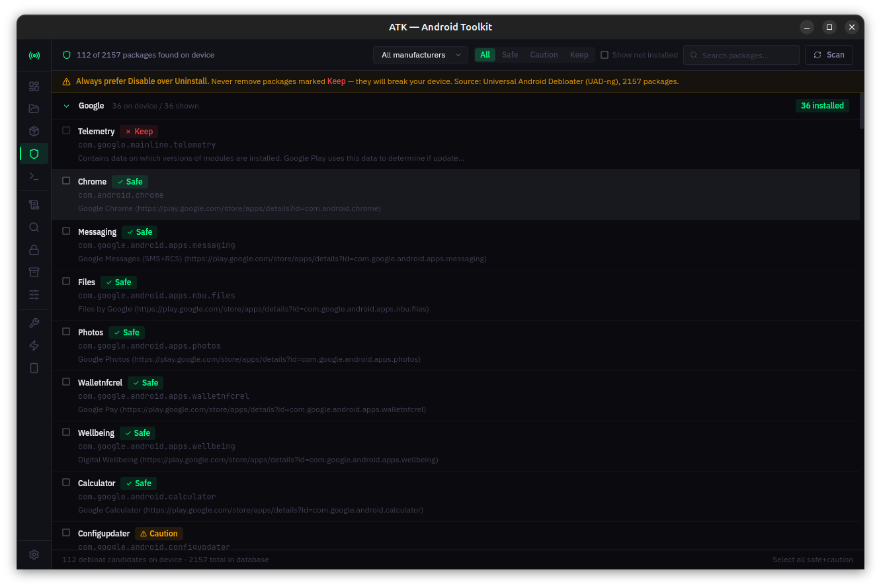Click package id com.google.android.calculator

click(x=147, y=497)
